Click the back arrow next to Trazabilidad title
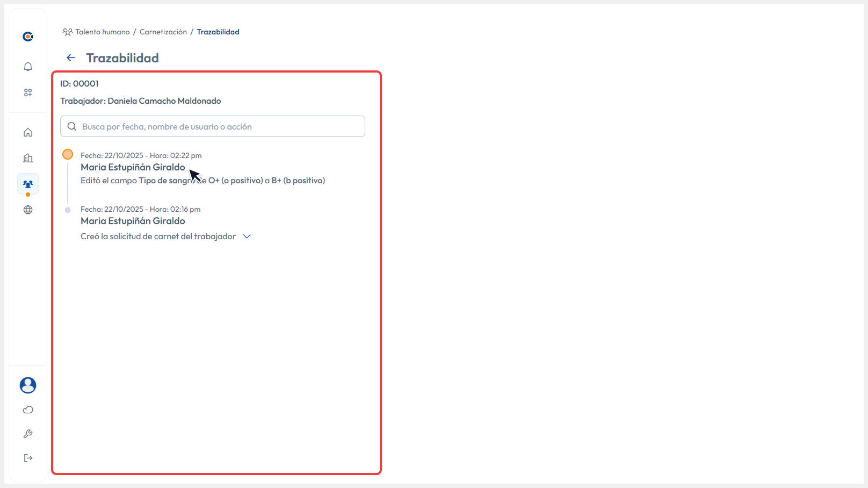The height and width of the screenshot is (488, 868). click(x=70, y=58)
